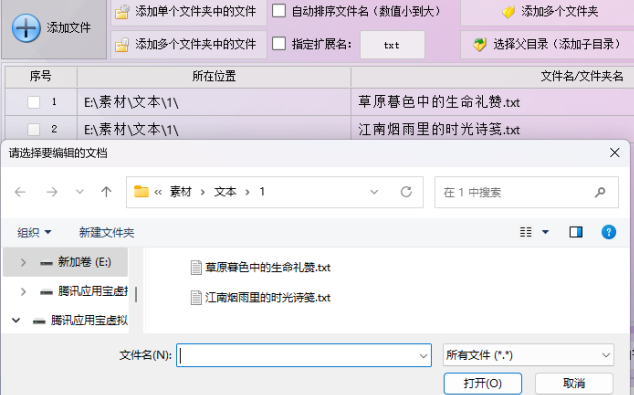Click 选择父目录（添加子目录） button

[547, 44]
